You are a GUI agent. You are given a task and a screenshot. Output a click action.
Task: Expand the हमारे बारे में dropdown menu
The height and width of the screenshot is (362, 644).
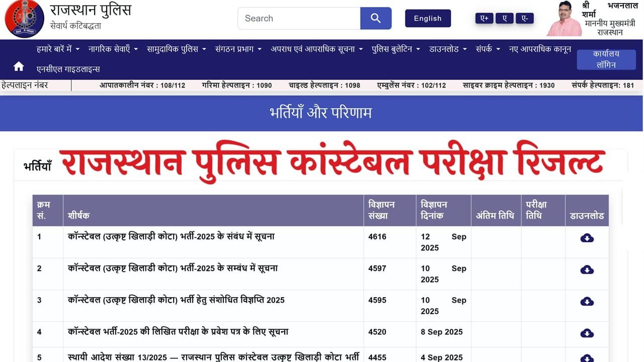click(x=58, y=49)
